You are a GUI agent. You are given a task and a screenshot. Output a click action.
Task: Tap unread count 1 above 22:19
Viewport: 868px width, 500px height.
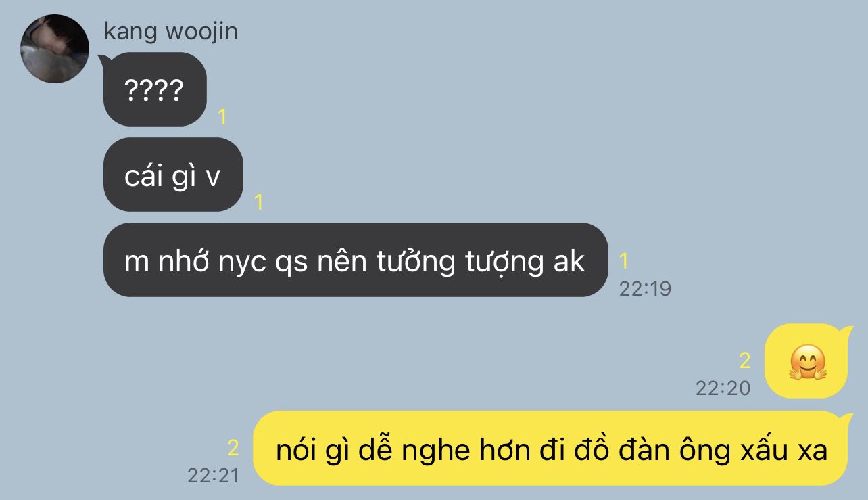pyautogui.click(x=624, y=261)
